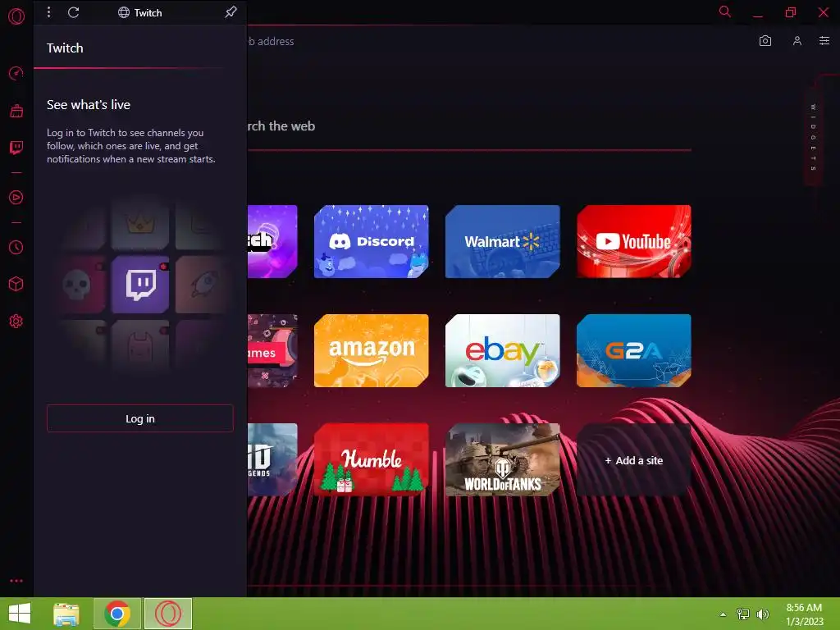Open GX Cleaner broom icon in sidebar
This screenshot has height=630, width=840.
[x=16, y=111]
